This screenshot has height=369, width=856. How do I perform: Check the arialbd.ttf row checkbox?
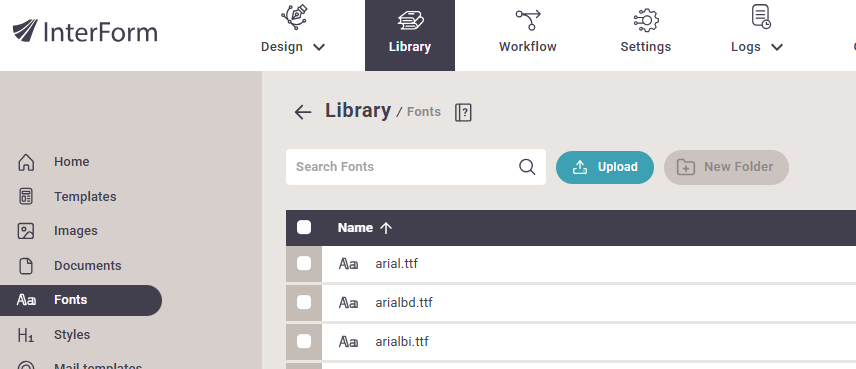pyautogui.click(x=304, y=302)
